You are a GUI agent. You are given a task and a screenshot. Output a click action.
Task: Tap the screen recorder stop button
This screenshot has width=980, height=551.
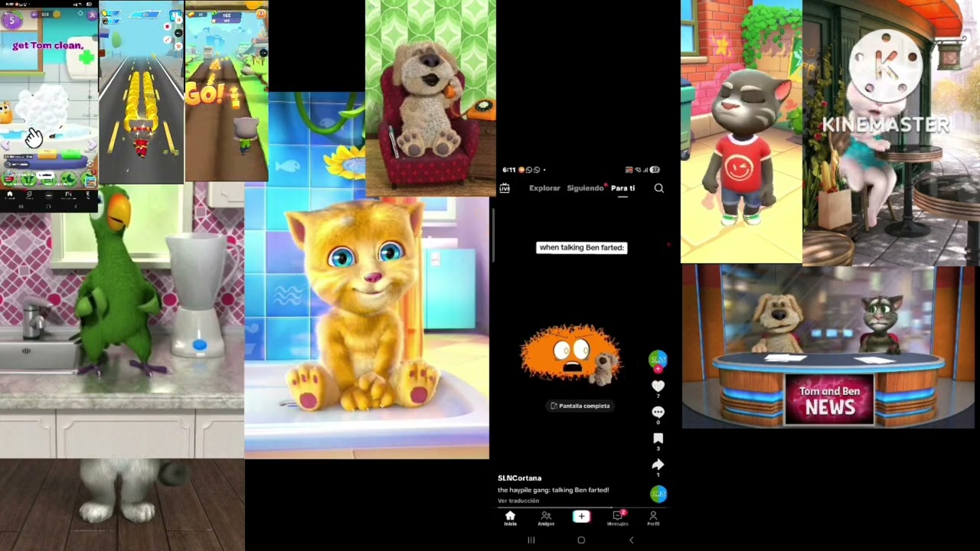click(167, 27)
